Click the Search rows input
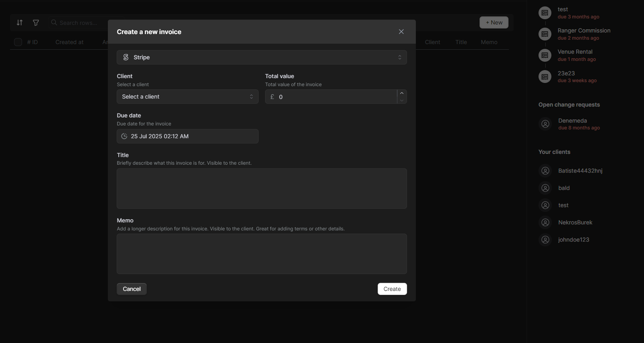644x343 pixels. (x=79, y=23)
